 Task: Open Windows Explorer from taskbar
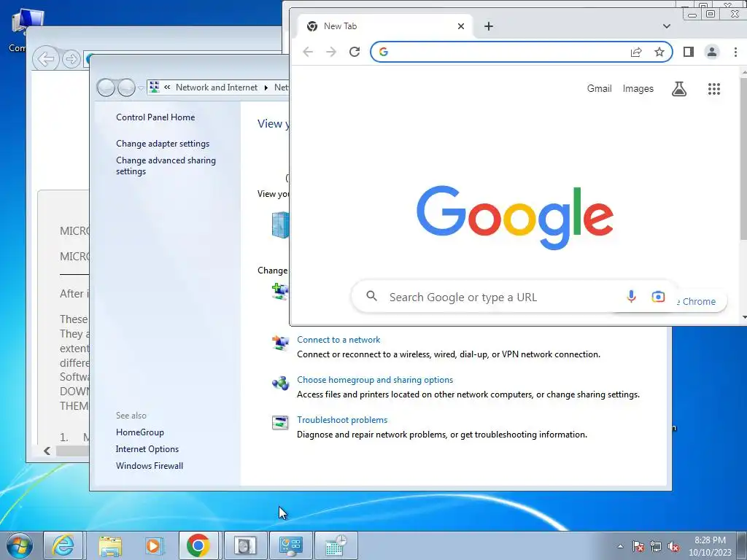110,545
